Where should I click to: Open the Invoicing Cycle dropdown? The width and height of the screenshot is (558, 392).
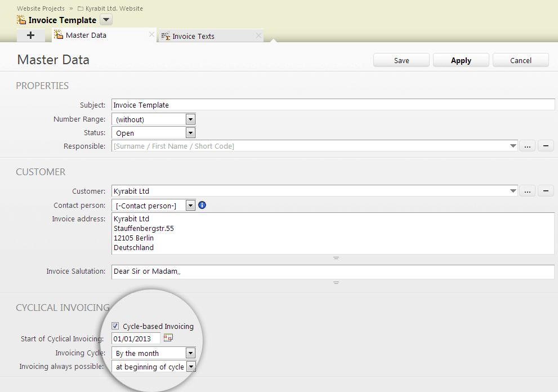point(190,353)
